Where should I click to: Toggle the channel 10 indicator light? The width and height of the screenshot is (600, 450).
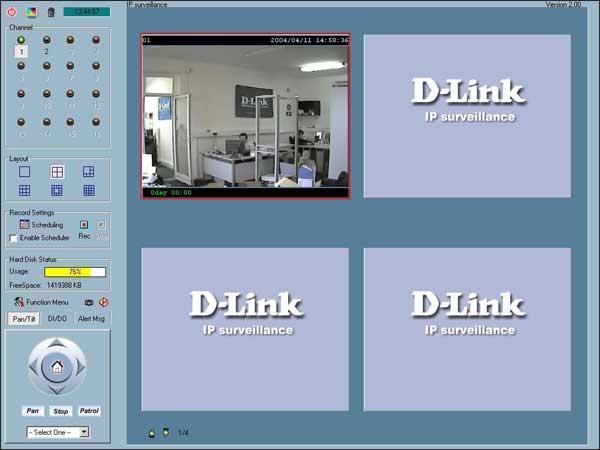46,93
